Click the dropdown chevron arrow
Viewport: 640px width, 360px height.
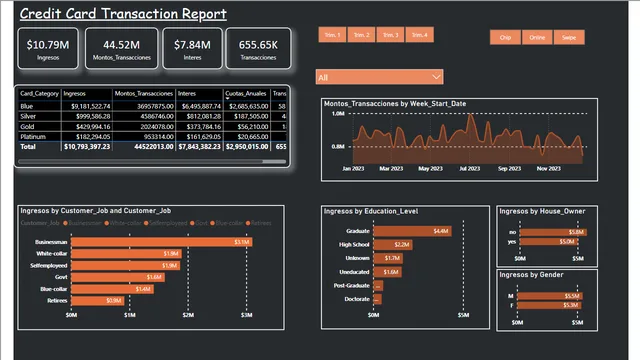[x=436, y=77]
